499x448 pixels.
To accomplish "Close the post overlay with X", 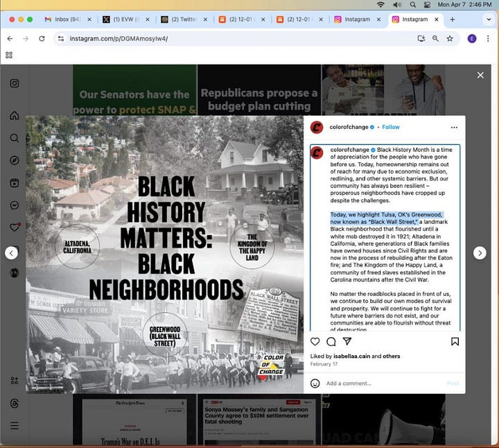I will tap(480, 75).
